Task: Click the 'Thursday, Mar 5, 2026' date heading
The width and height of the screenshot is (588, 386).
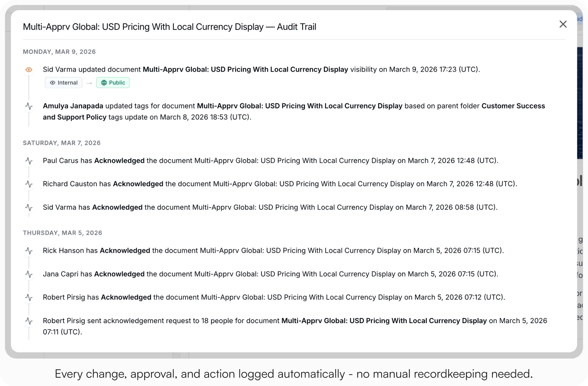Action: (63, 233)
